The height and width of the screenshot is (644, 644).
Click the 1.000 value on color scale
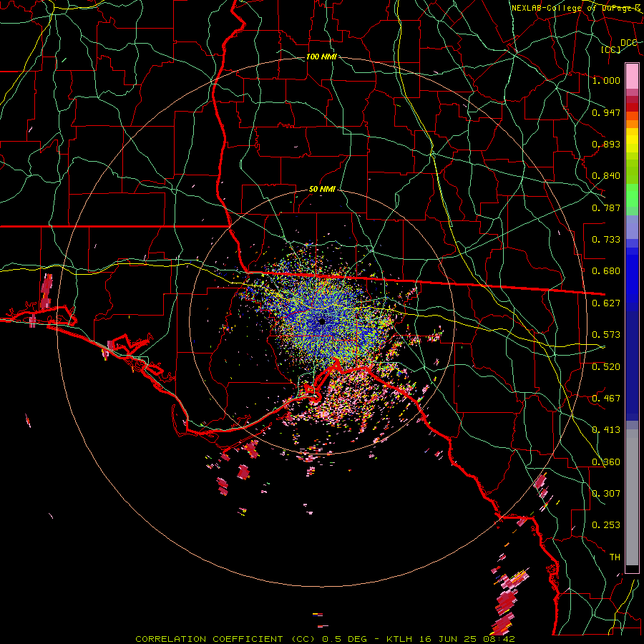(606, 80)
